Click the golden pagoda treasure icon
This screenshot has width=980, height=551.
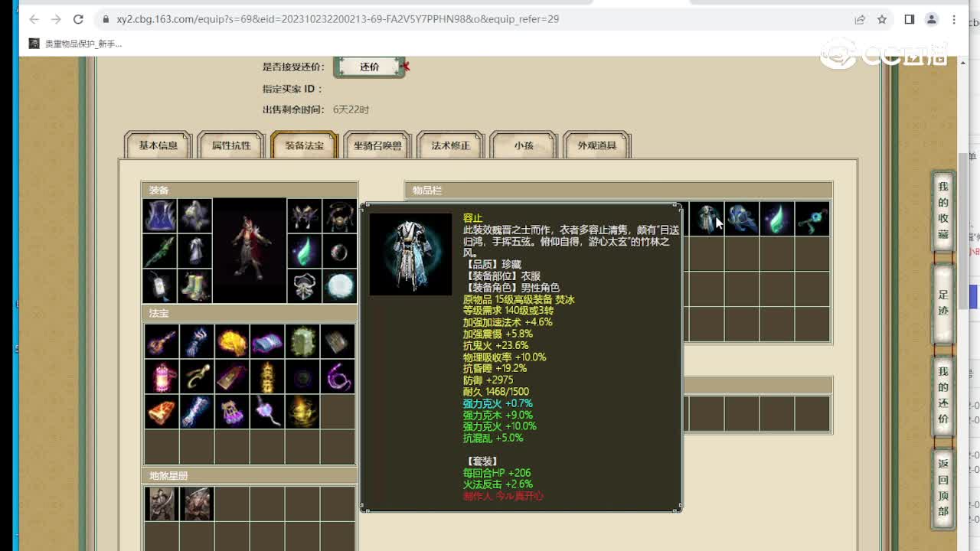267,377
